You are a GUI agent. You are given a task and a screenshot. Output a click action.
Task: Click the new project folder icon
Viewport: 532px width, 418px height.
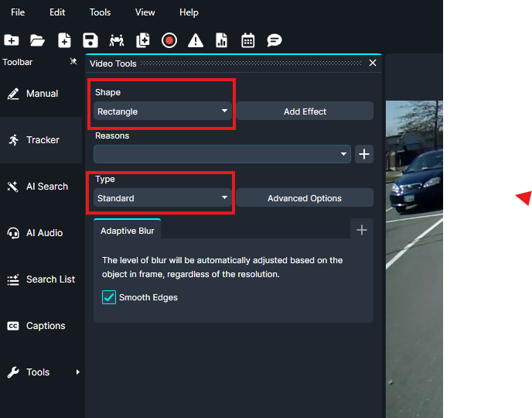(x=12, y=40)
